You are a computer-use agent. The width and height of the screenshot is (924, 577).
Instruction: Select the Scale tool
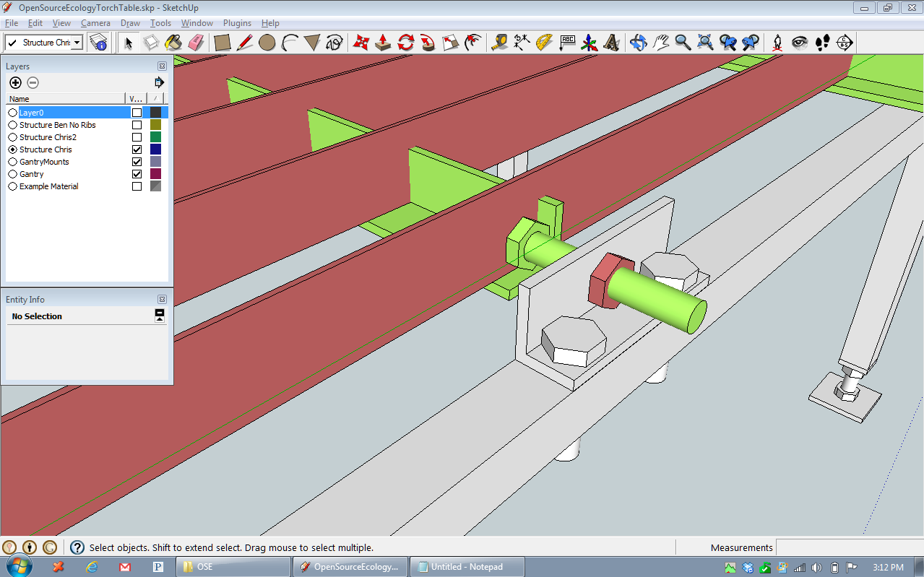[451, 43]
